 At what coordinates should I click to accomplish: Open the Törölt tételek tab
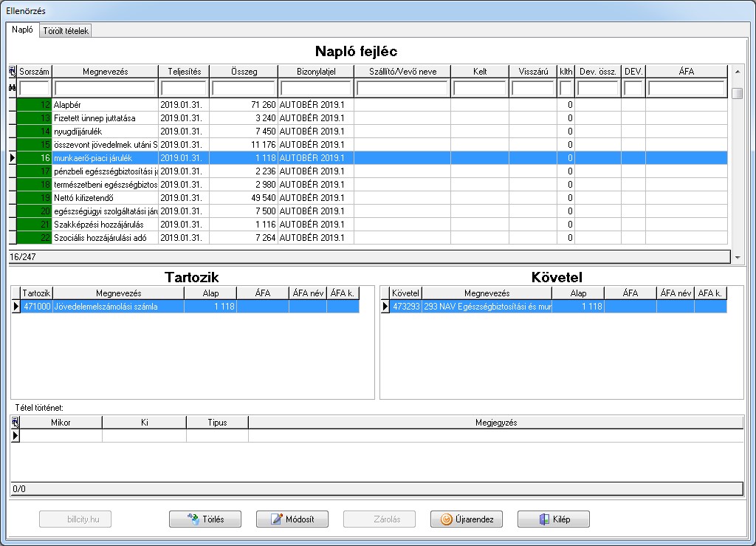click(66, 31)
